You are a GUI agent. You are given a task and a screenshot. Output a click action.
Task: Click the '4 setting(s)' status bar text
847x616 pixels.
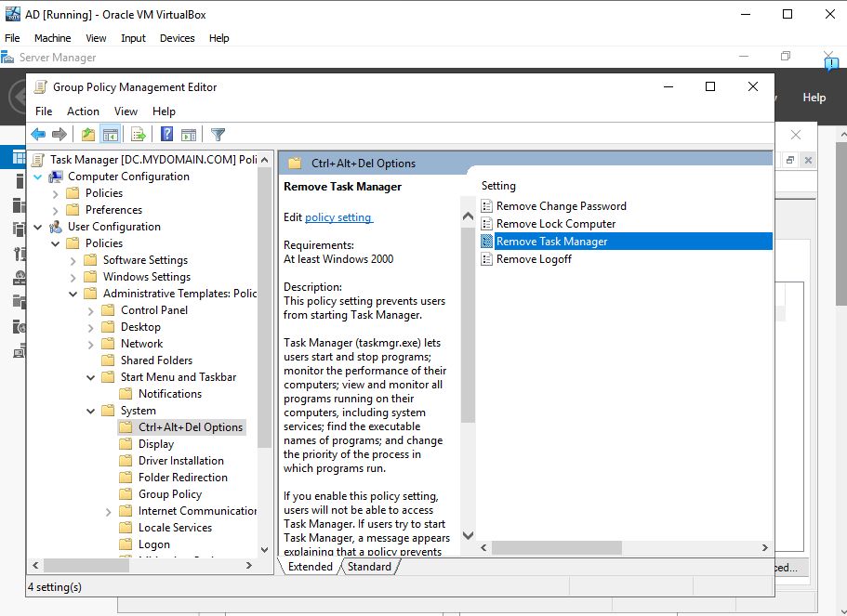tap(55, 587)
